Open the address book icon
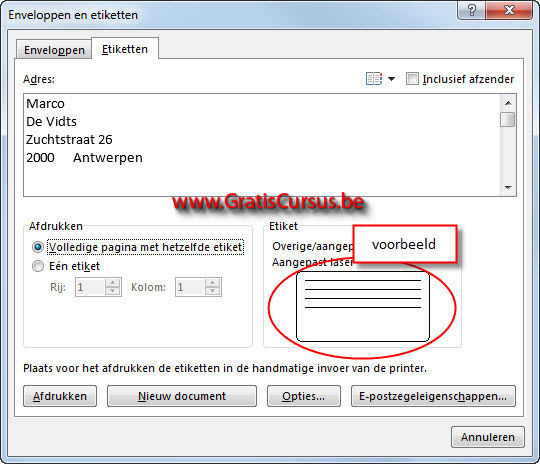 click(x=374, y=79)
